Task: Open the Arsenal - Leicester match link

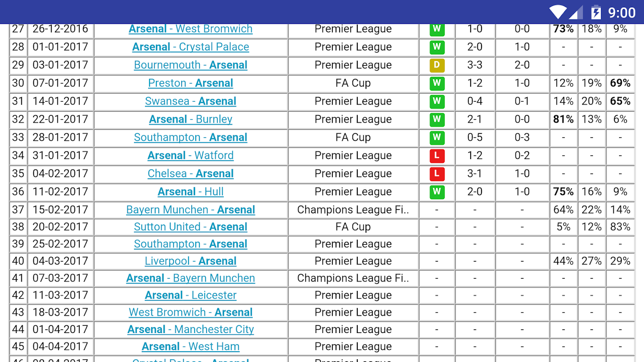Action: tap(191, 295)
